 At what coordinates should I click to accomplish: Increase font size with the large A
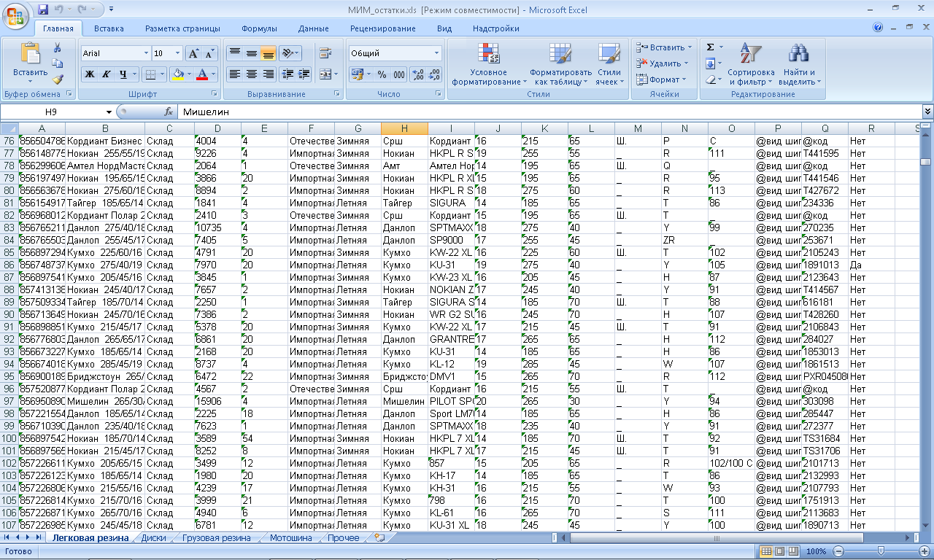[193, 53]
